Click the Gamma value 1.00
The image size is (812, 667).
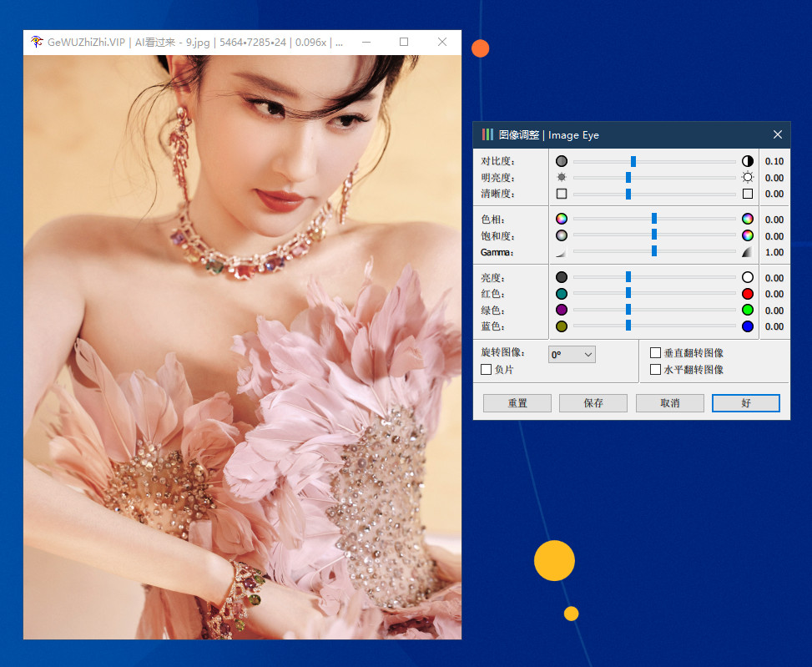click(774, 252)
